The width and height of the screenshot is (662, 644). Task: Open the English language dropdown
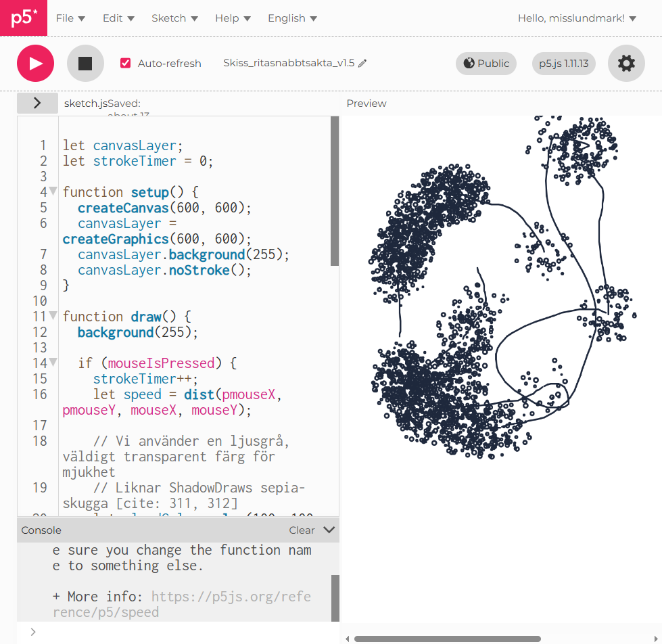tap(292, 18)
